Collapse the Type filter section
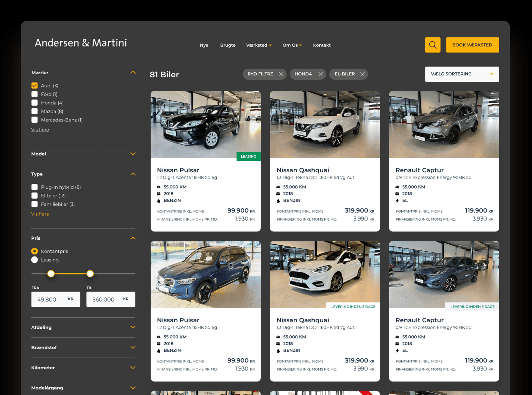Viewport: 532px width, 395px height. pos(133,174)
